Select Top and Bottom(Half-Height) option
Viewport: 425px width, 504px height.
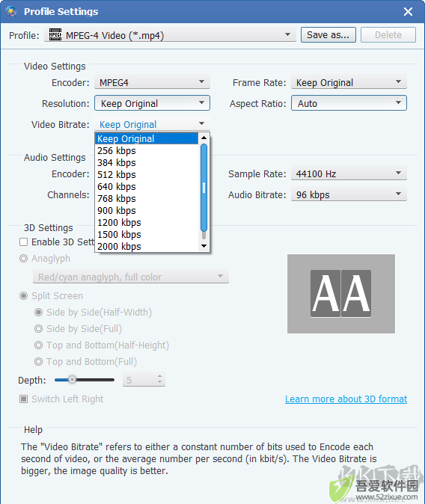point(39,345)
